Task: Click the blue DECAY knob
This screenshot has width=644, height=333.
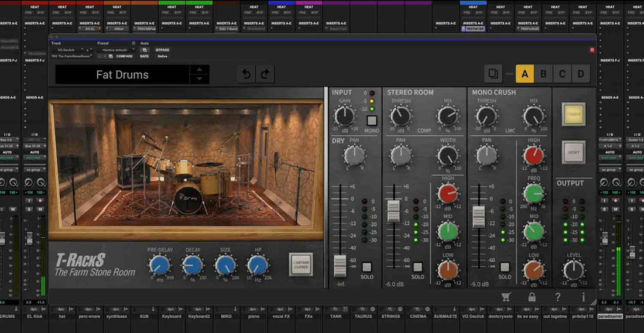Action: coord(193,266)
